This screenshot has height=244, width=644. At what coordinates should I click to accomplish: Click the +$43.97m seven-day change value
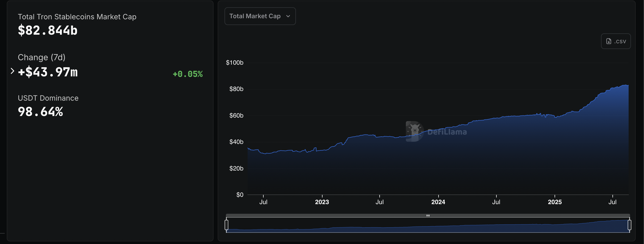pos(48,72)
